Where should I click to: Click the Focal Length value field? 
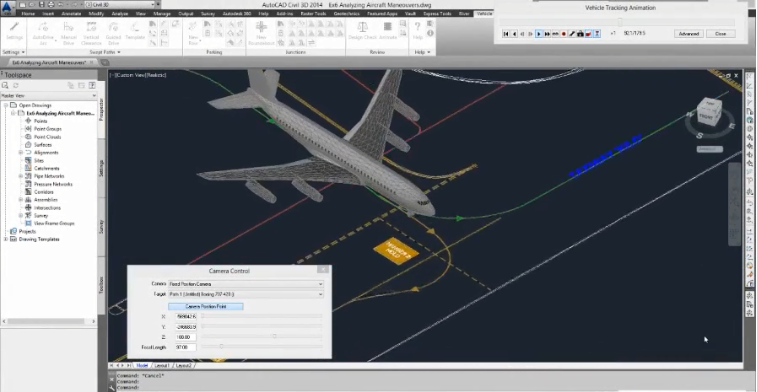(x=186, y=347)
